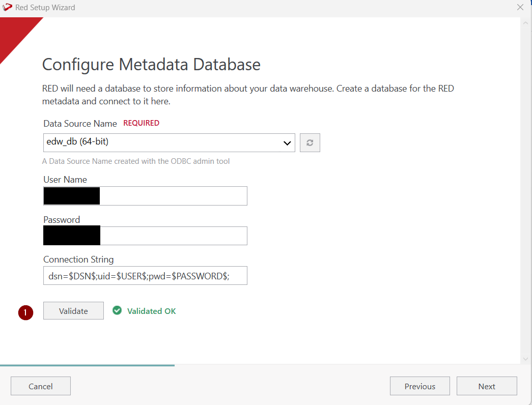This screenshot has width=532, height=405.
Task: Click the refresh data sources icon
Action: [310, 143]
